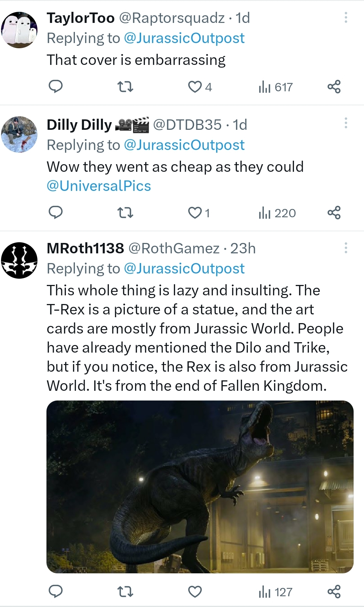364x607 pixels.
Task: Share Dilly Dilly's tweet
Action: click(x=334, y=212)
